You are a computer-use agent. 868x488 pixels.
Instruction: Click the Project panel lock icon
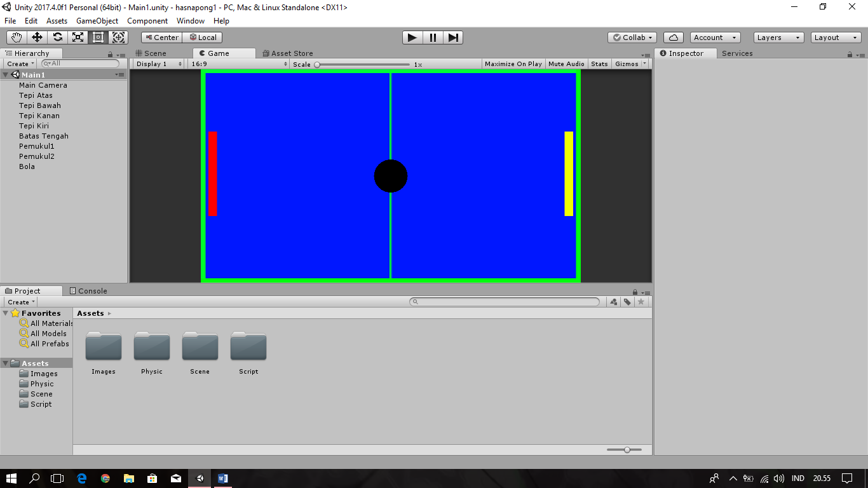pos(636,292)
